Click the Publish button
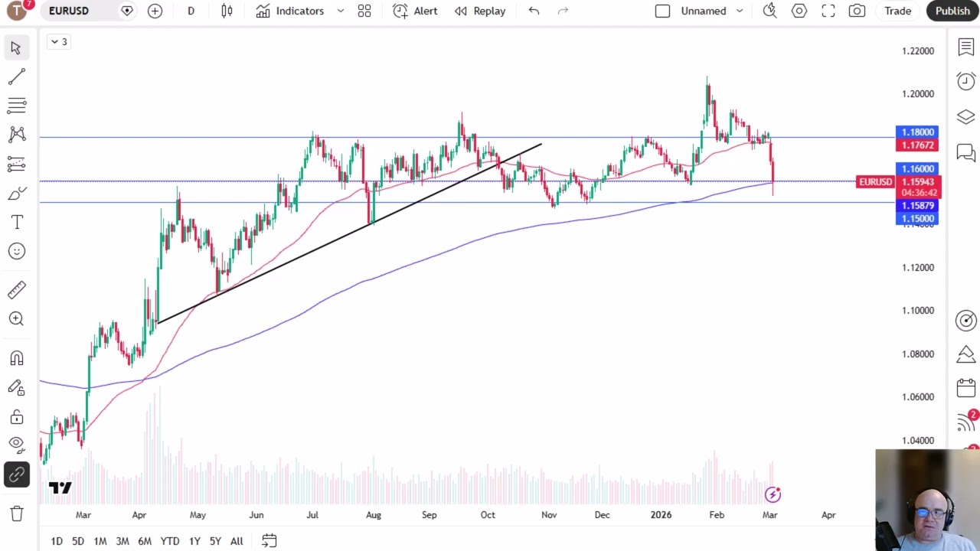 952,11
